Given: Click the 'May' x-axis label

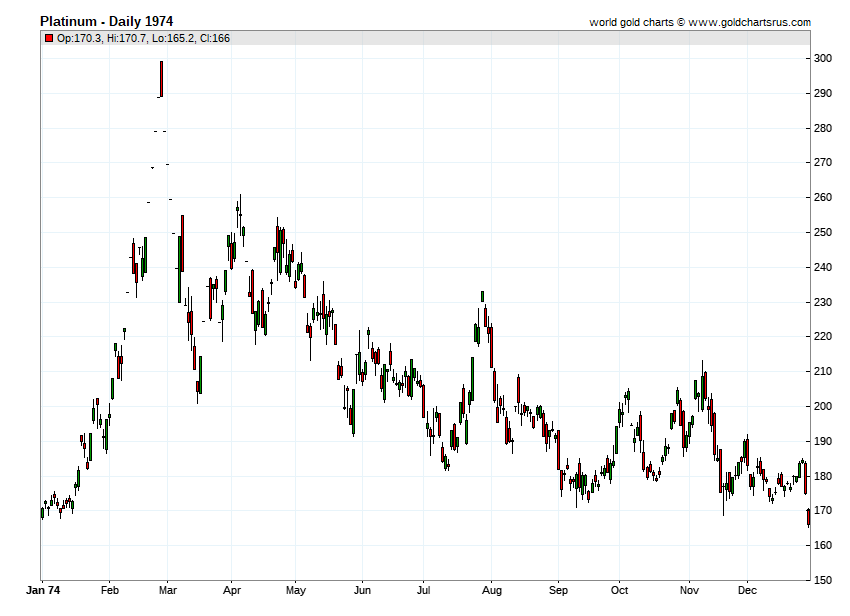Looking at the screenshot, I should click(295, 590).
